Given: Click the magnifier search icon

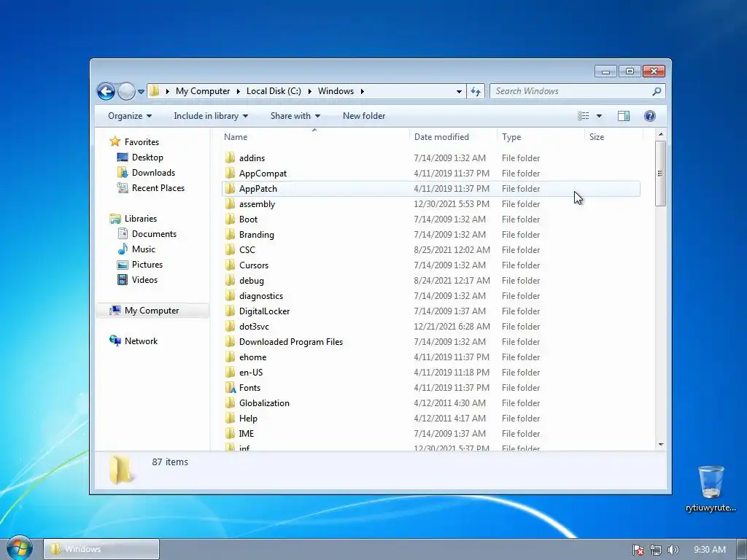Looking at the screenshot, I should click(657, 91).
